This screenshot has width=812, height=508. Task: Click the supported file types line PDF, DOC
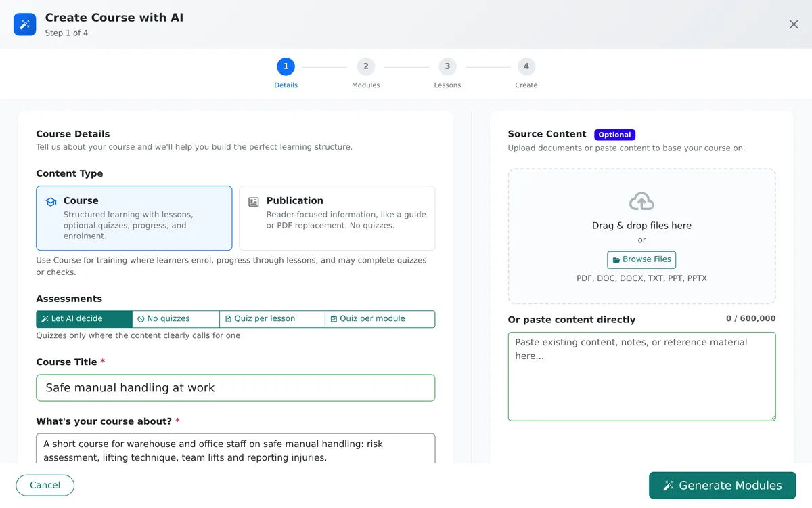pyautogui.click(x=641, y=278)
